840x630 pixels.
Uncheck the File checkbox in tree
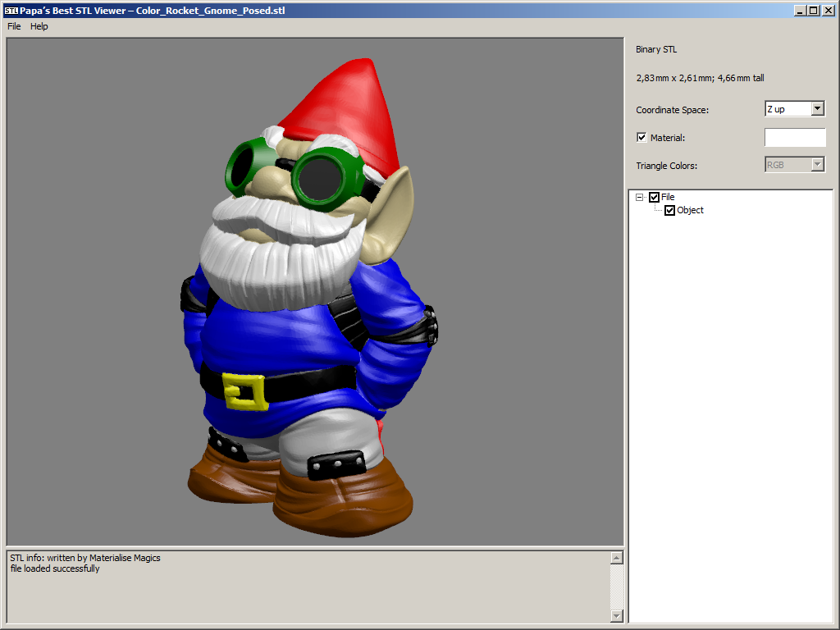point(654,197)
